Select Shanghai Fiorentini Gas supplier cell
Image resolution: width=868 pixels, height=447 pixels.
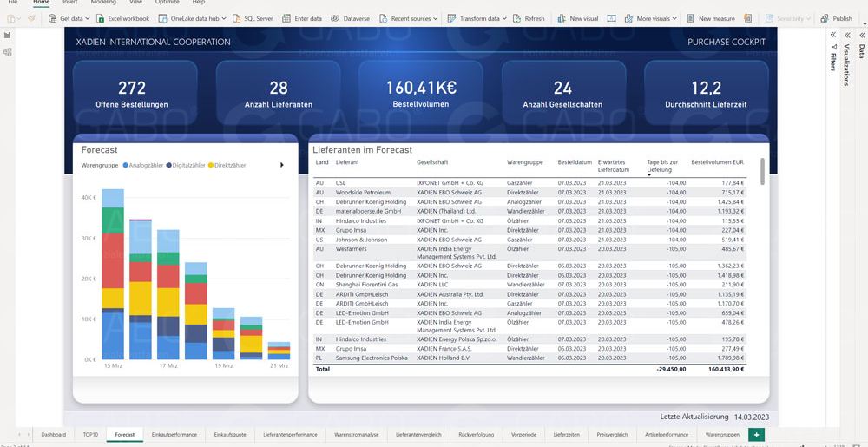(x=366, y=285)
